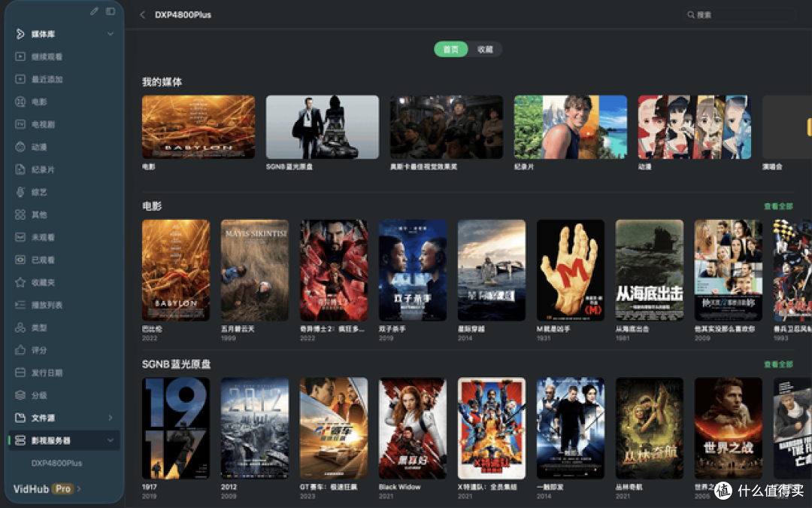The image size is (812, 508).
Task: Open 发行日期 release date calendar icon
Action: pos(20,373)
